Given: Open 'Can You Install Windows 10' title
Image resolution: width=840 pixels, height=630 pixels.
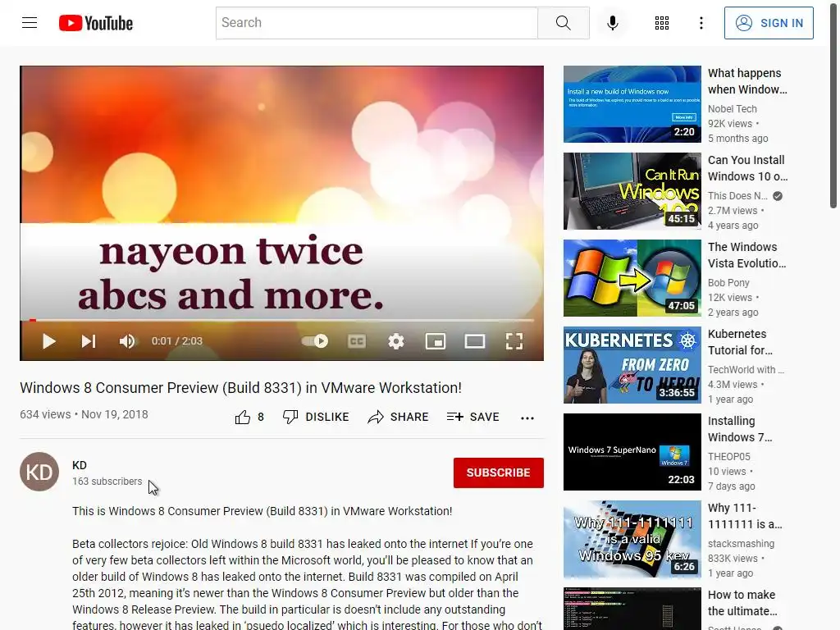Looking at the screenshot, I should coord(747,168).
